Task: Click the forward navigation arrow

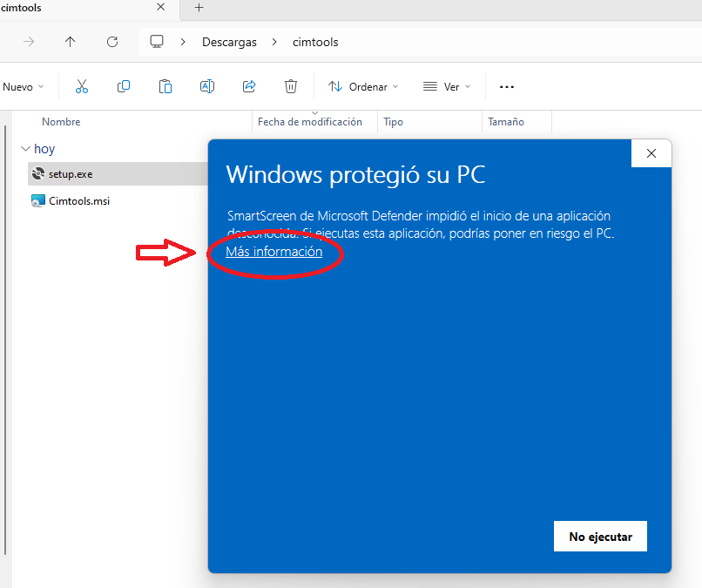Action: [29, 42]
